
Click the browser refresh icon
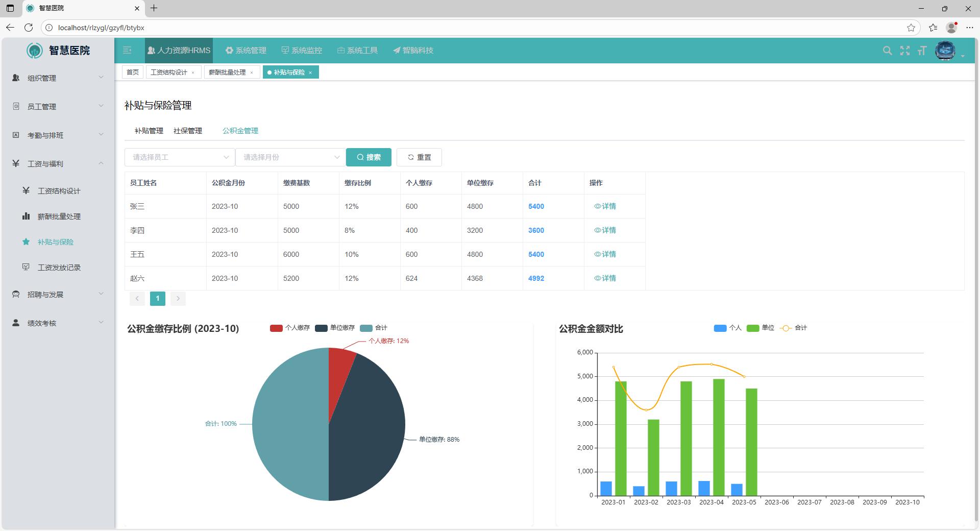coord(29,28)
